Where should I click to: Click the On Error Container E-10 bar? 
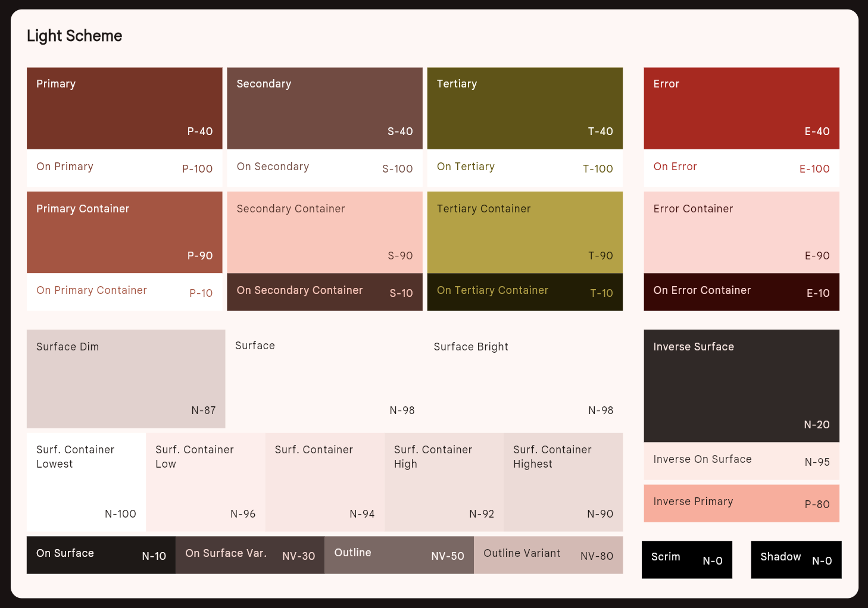click(741, 292)
